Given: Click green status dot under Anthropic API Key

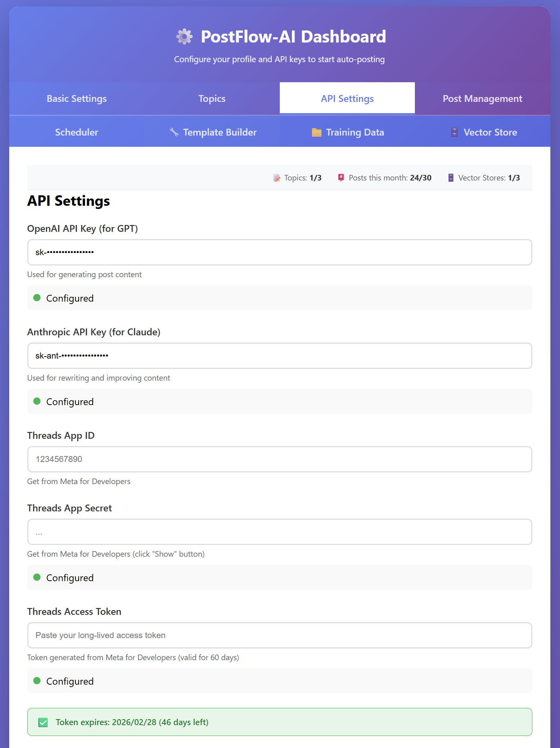Looking at the screenshot, I should (37, 401).
